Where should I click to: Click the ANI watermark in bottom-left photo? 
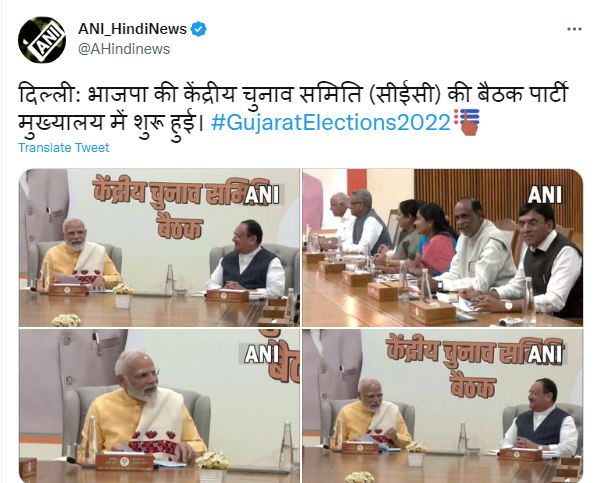pyautogui.click(x=262, y=354)
